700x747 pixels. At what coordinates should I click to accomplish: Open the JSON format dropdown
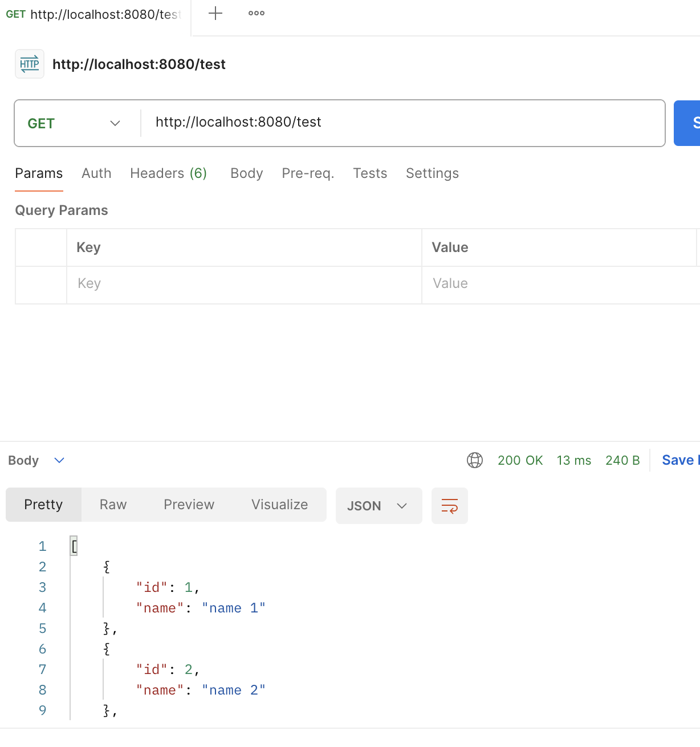tap(378, 506)
